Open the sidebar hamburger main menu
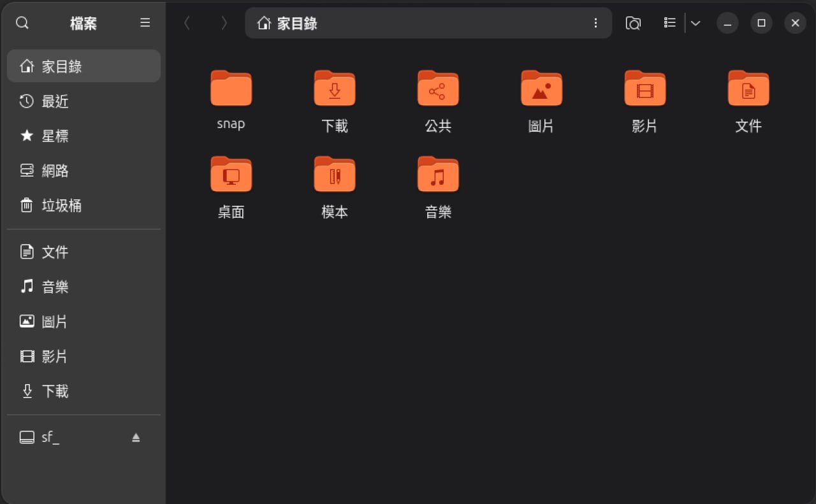This screenshot has height=504, width=816. (x=145, y=23)
